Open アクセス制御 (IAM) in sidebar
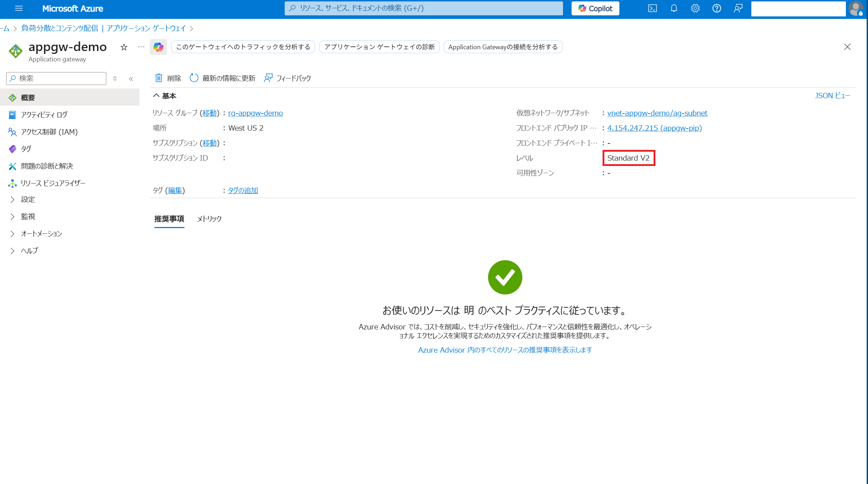Image resolution: width=868 pixels, height=484 pixels. click(x=49, y=132)
